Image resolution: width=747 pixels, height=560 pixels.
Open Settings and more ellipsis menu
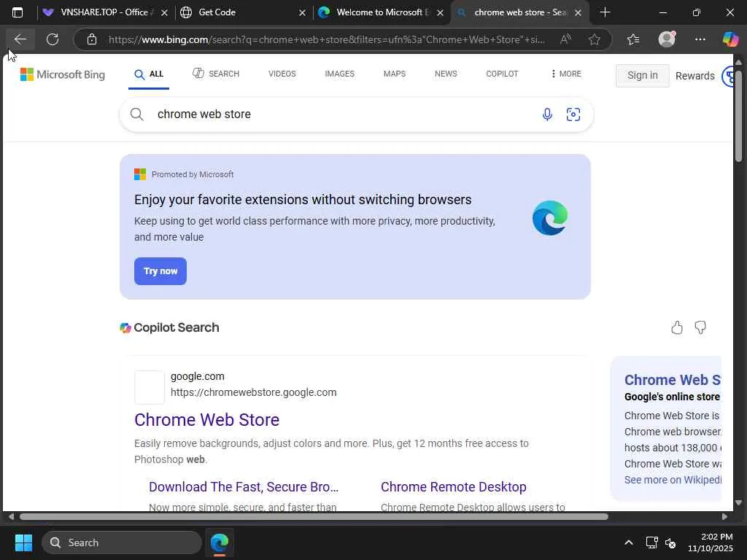pos(700,39)
